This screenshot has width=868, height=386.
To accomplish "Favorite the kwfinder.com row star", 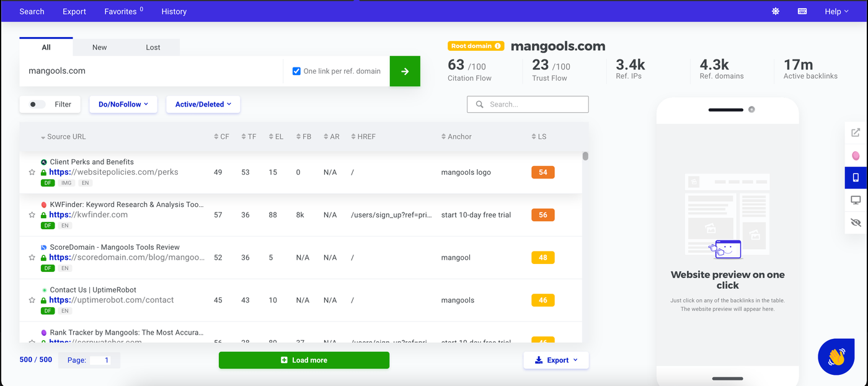I will coord(32,215).
